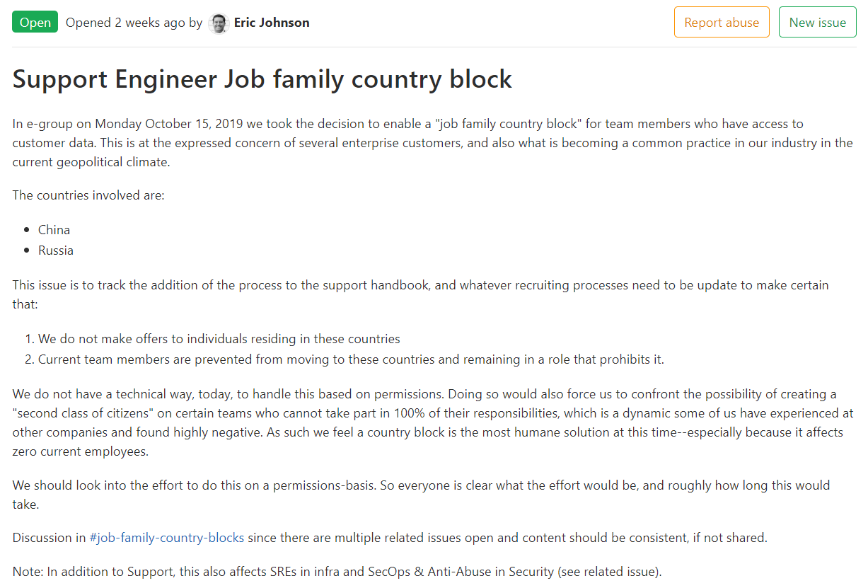Viewport: 868px width, 588px height.
Task: Click numbered item about not making offers
Action: [x=219, y=339]
